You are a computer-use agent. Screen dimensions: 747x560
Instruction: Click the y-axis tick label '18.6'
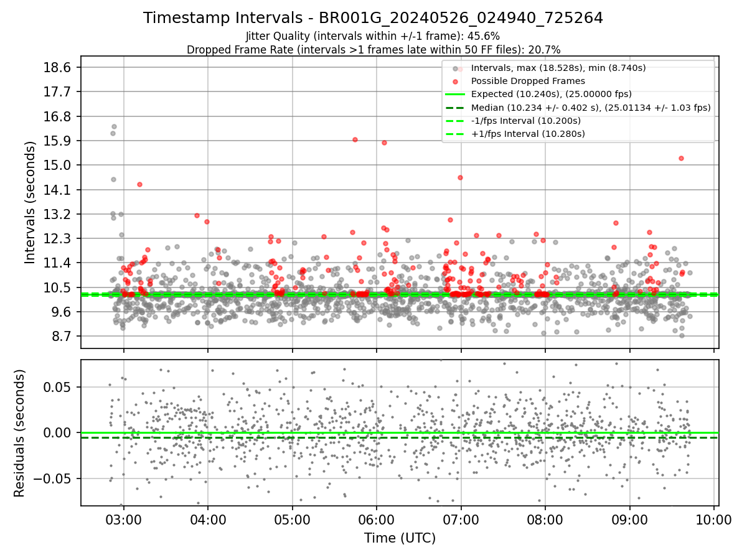[x=58, y=67]
